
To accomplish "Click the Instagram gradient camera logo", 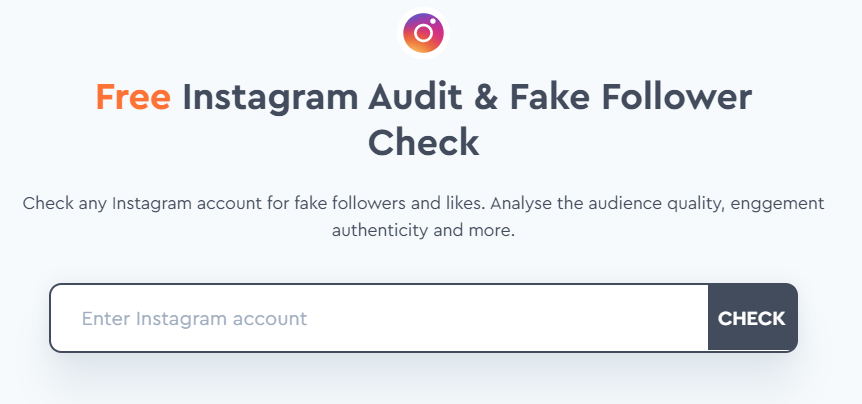I will coord(423,33).
